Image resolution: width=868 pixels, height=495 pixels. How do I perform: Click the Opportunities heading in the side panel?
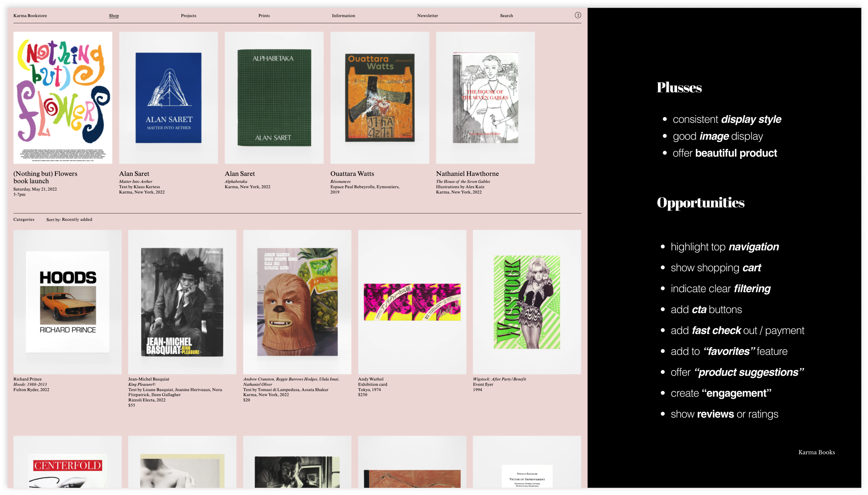coord(700,203)
